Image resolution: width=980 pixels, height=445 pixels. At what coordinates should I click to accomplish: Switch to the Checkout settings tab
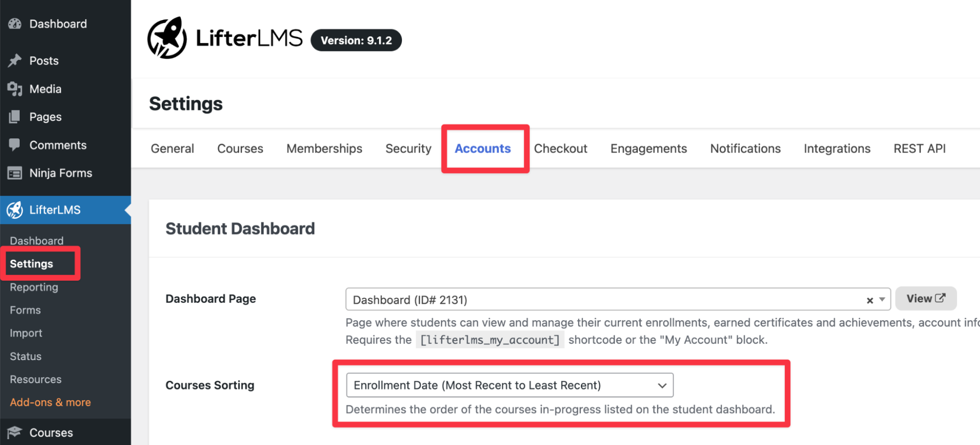coord(560,149)
